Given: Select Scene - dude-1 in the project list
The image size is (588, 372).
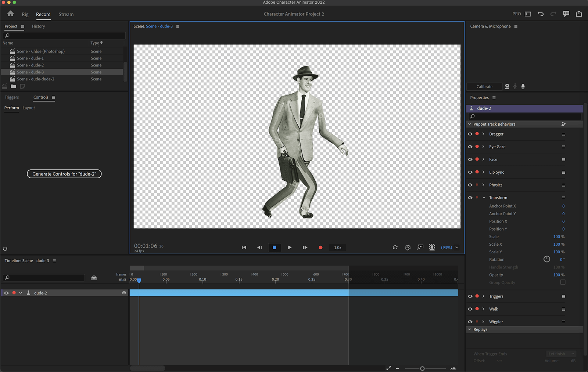Looking at the screenshot, I should click(31, 58).
